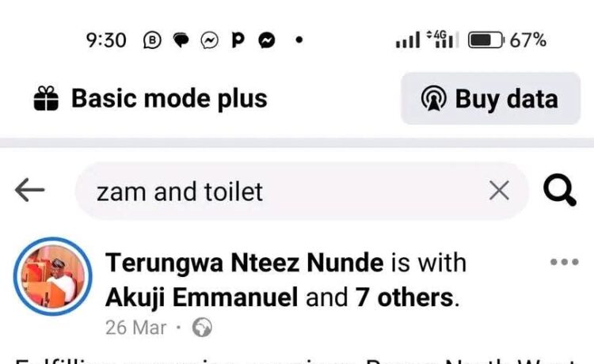Tap the globe public audience icon
Image resolution: width=594 pixels, height=364 pixels.
click(x=202, y=327)
